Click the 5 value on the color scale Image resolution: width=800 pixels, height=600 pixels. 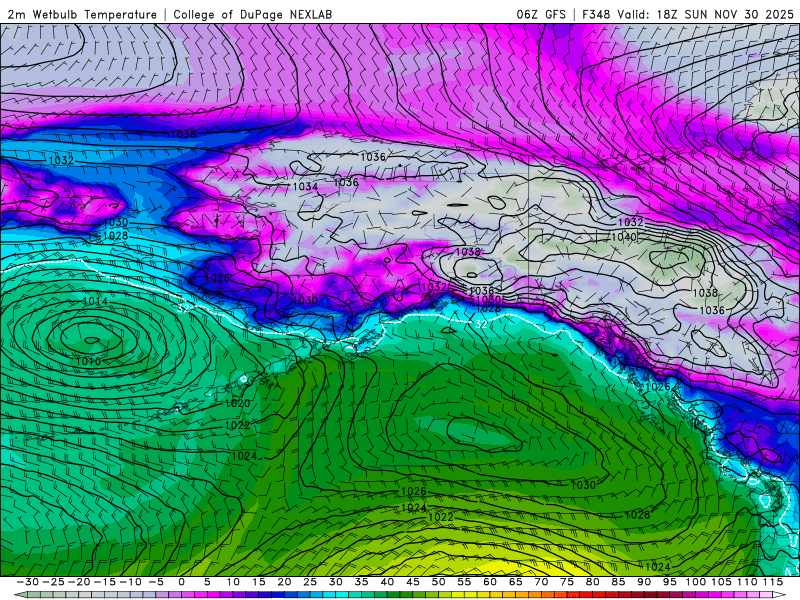(x=207, y=582)
